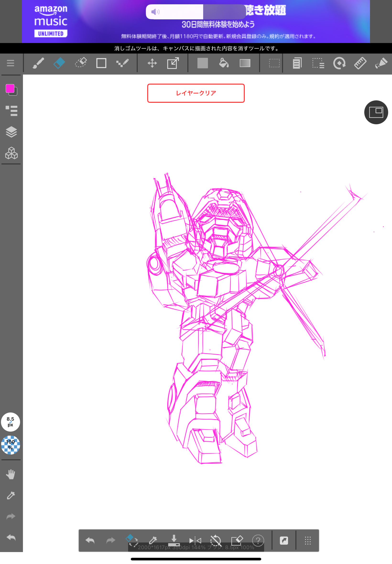Expand the dotted grid shortcut menu

point(308,540)
